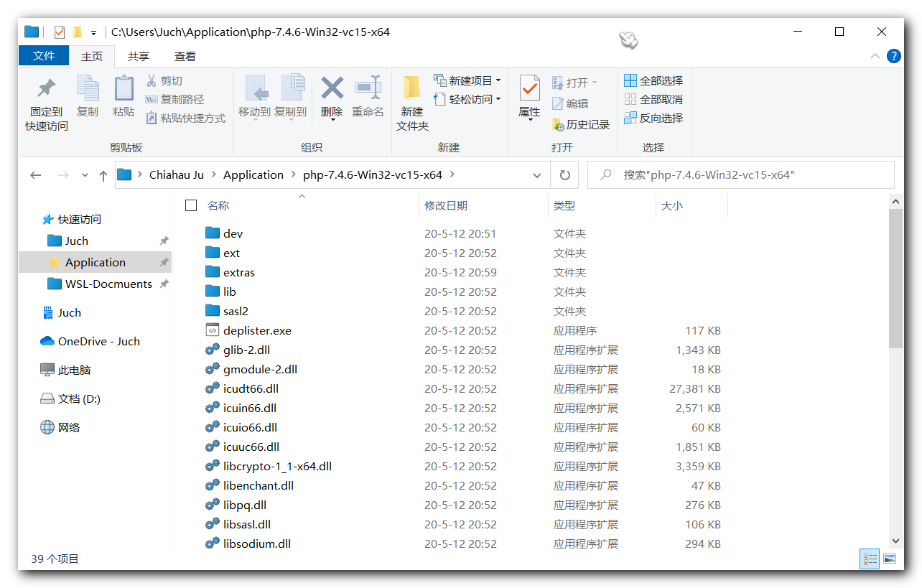Click the refresh button beside address bar

pyautogui.click(x=565, y=175)
